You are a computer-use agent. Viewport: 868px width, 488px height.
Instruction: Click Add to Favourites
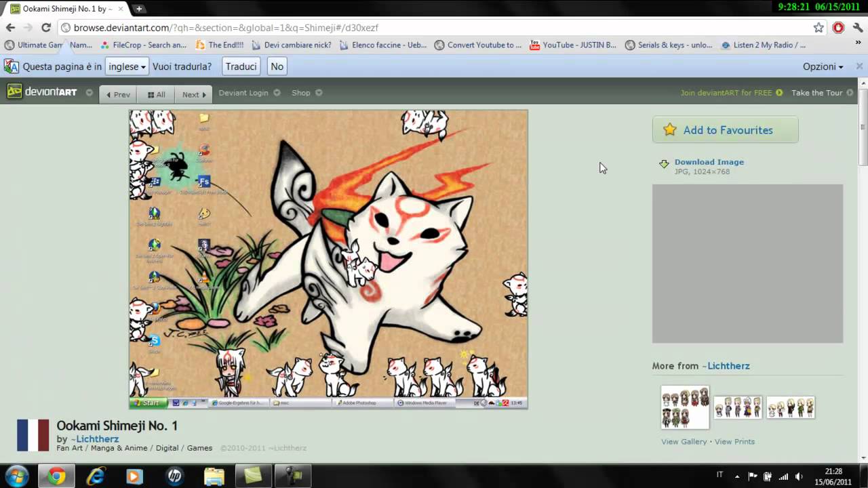725,129
